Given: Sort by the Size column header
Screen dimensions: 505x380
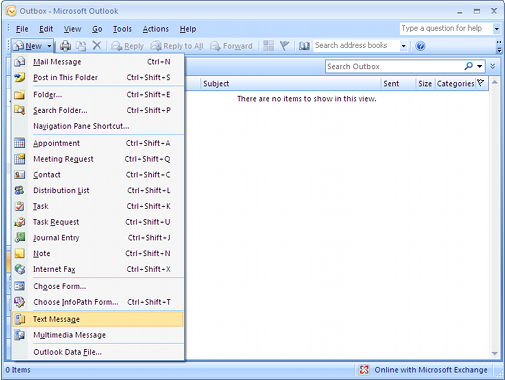Looking at the screenshot, I should 425,84.
